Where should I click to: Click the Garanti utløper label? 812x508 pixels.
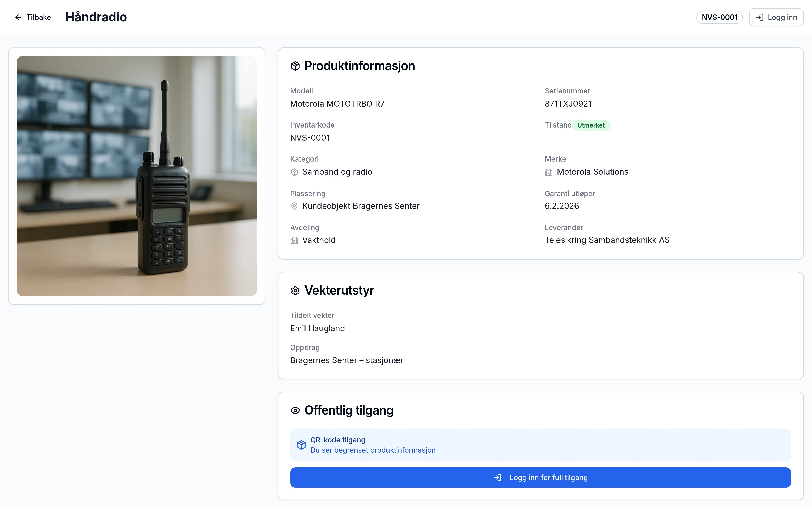pyautogui.click(x=570, y=194)
